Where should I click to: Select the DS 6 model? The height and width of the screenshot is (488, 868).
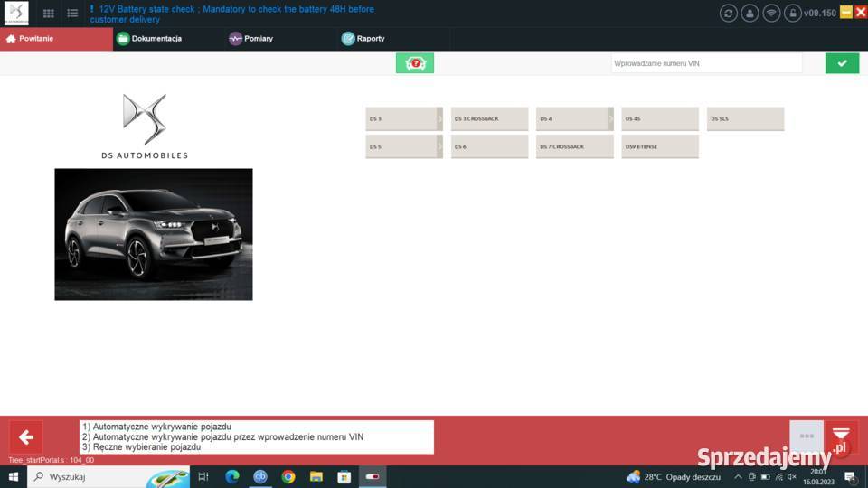point(489,146)
